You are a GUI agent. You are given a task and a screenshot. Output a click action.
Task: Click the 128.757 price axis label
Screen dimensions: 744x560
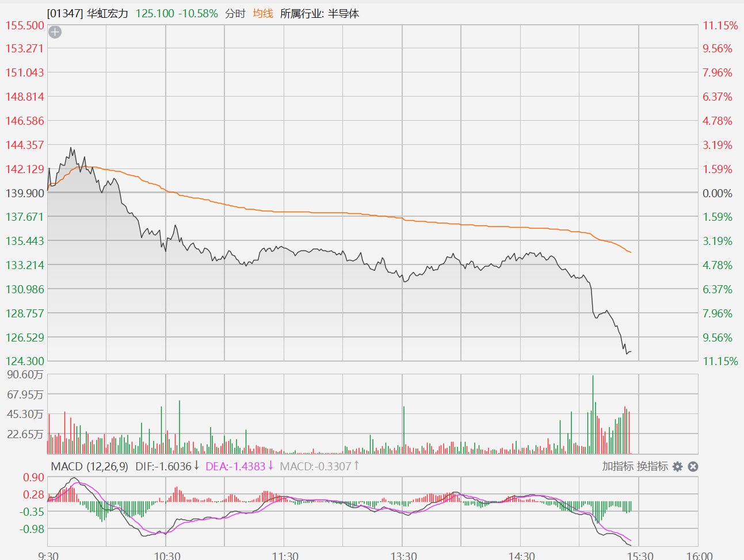[25, 313]
